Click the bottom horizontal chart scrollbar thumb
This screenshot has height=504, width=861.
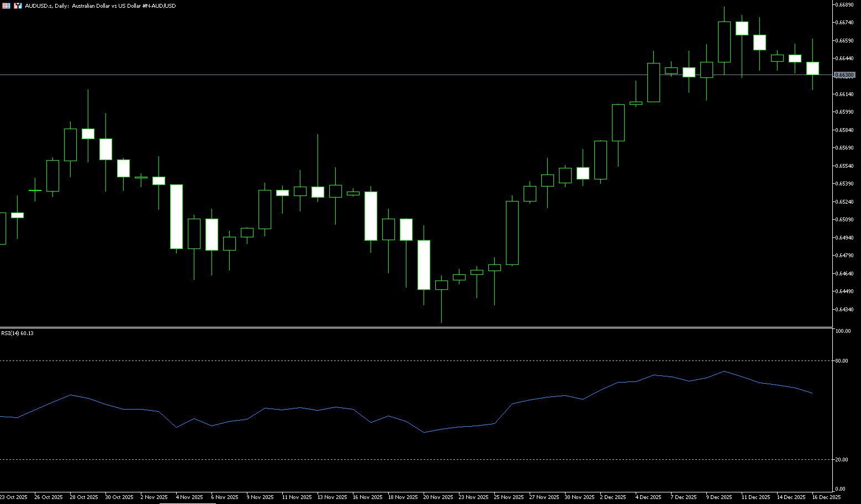click(188, 503)
